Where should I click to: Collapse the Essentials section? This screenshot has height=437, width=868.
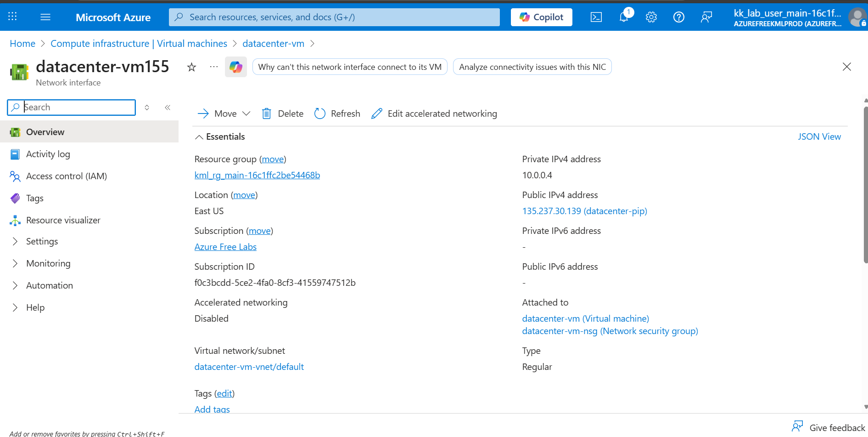199,137
